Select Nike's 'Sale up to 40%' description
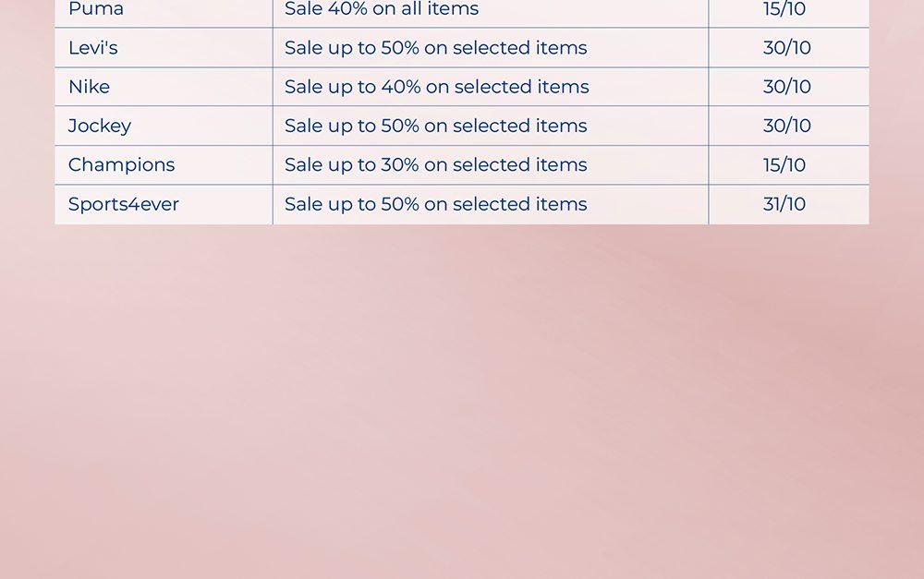 point(436,87)
